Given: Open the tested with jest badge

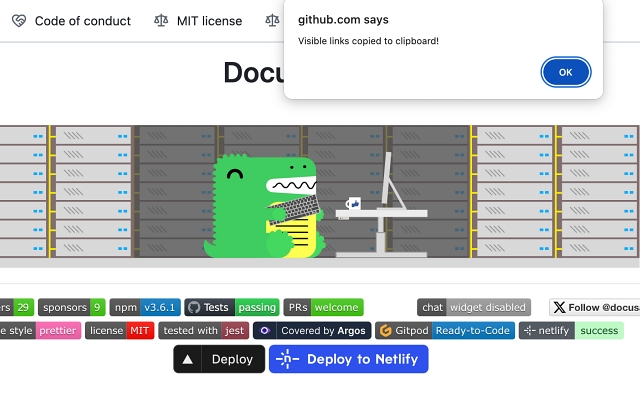Looking at the screenshot, I should coord(204,331).
